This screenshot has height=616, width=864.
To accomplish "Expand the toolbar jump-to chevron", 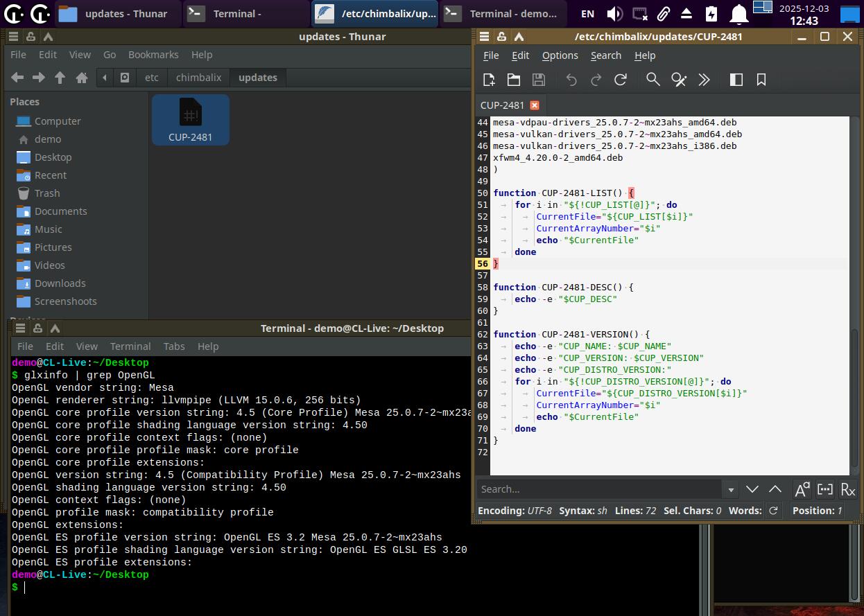I will point(704,80).
